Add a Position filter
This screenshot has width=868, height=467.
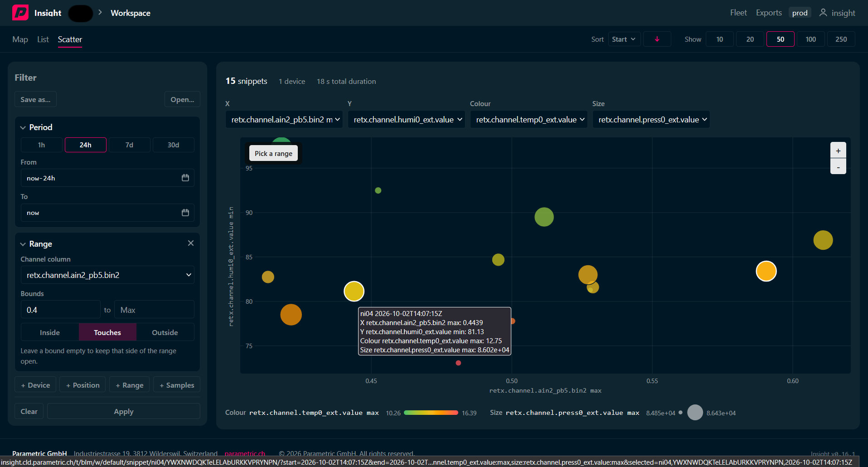coord(82,385)
